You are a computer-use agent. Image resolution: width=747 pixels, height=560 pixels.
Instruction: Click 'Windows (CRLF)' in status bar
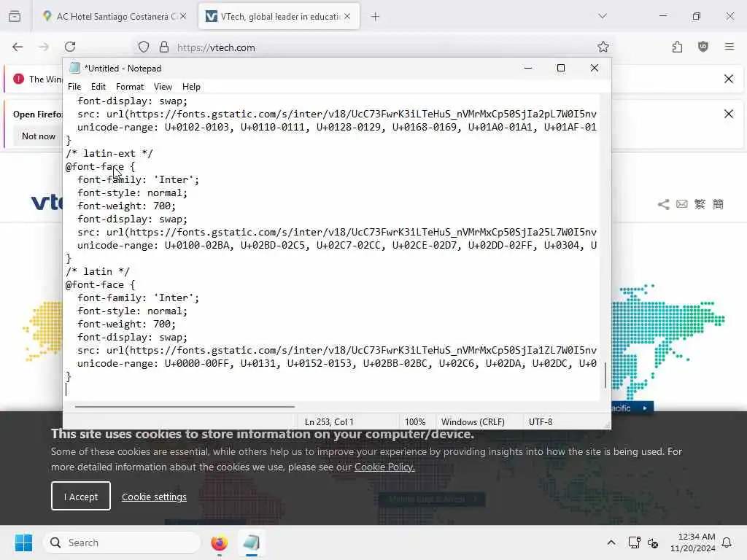point(473,422)
